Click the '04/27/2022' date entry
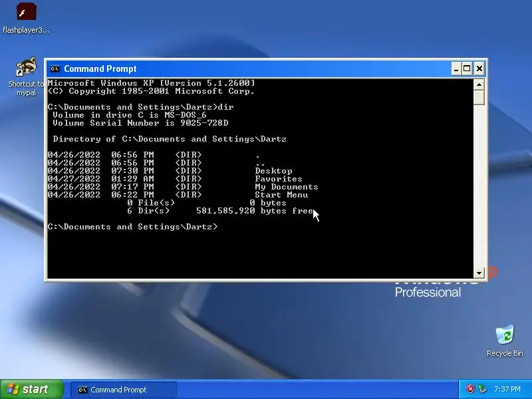 pyautogui.click(x=74, y=179)
